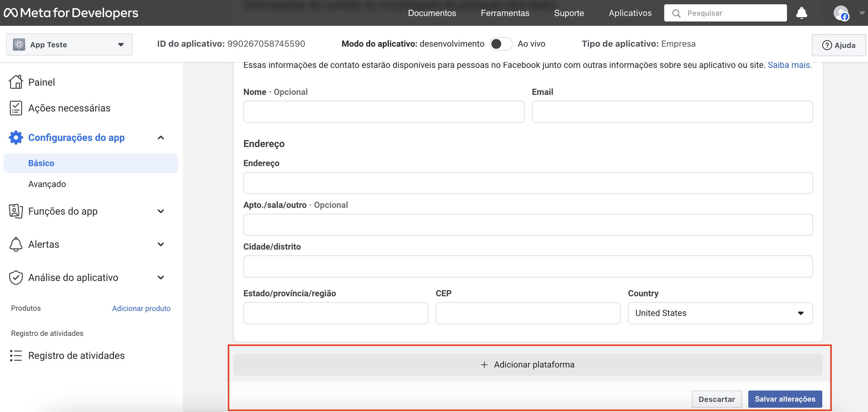This screenshot has height=412, width=868.
Task: Open the Country dropdown
Action: coord(720,313)
